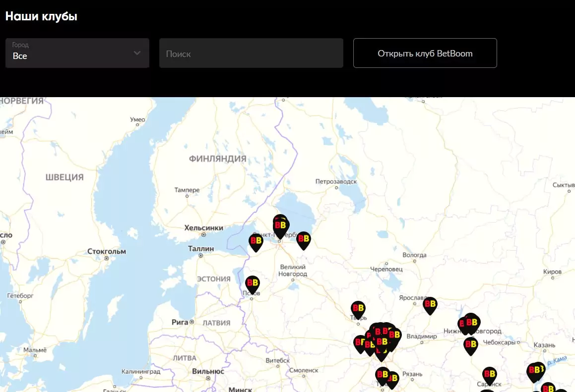
Task: Select the Стокгольм label on the map
Action: (107, 251)
